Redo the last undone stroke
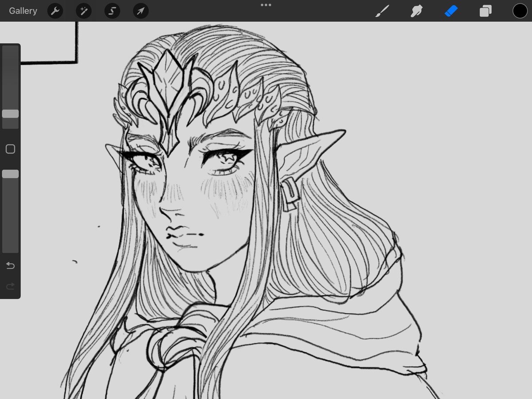Screen dimensions: 532x399 10,286
